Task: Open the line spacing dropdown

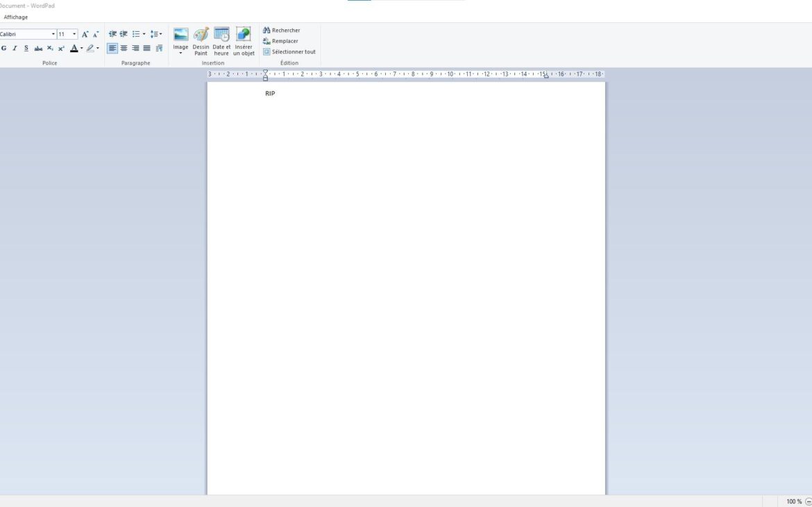Action: (155, 33)
